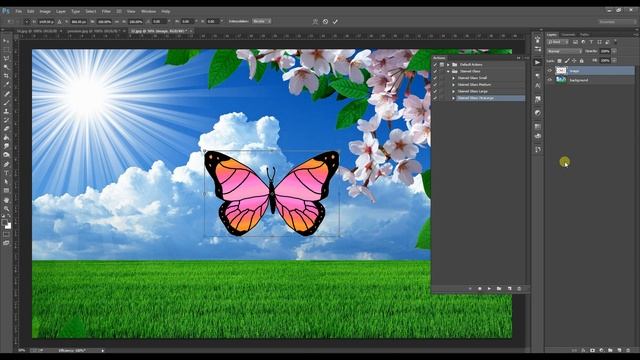Viewport: 640px width, 360px height.
Task: Expand the Stained Glass Large action
Action: tap(453, 91)
